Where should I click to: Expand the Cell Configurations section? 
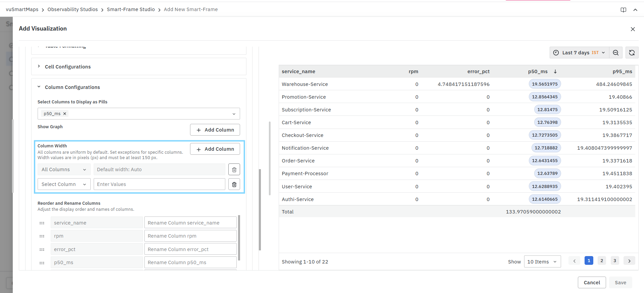tap(139, 67)
